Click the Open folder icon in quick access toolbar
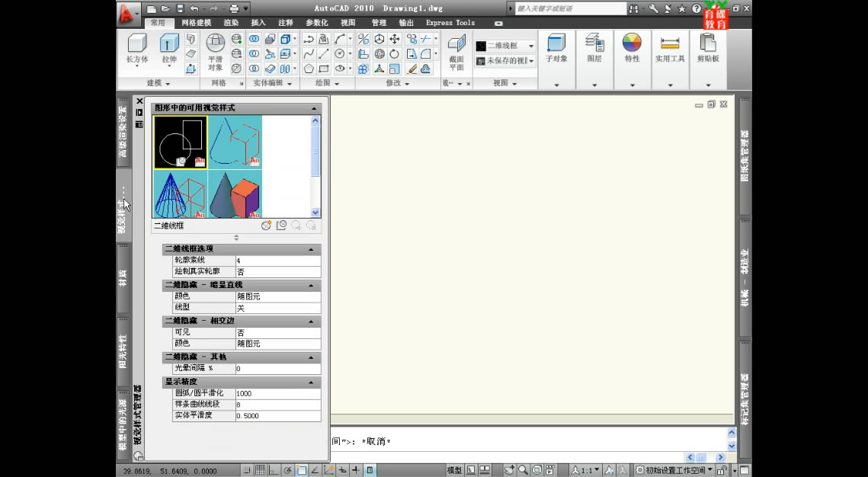This screenshot has width=868, height=477. [x=165, y=8]
